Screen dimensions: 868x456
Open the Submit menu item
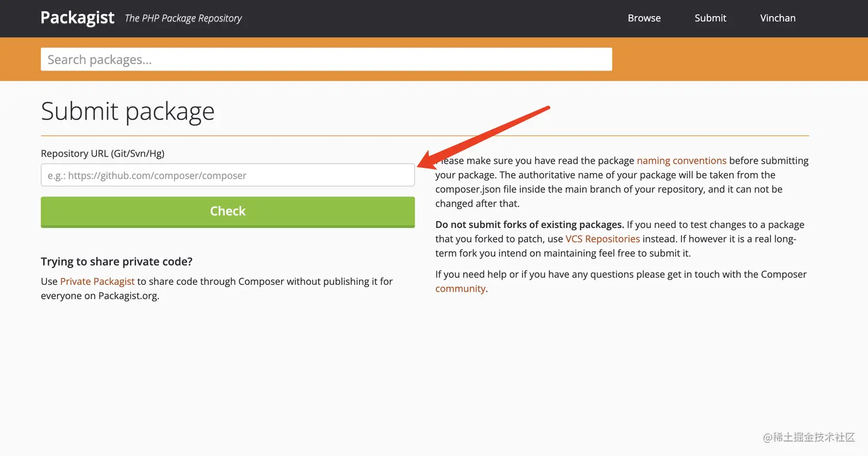[710, 18]
